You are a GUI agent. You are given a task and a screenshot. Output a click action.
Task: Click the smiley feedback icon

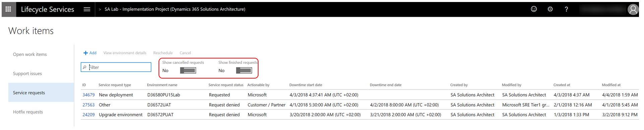tap(534, 9)
